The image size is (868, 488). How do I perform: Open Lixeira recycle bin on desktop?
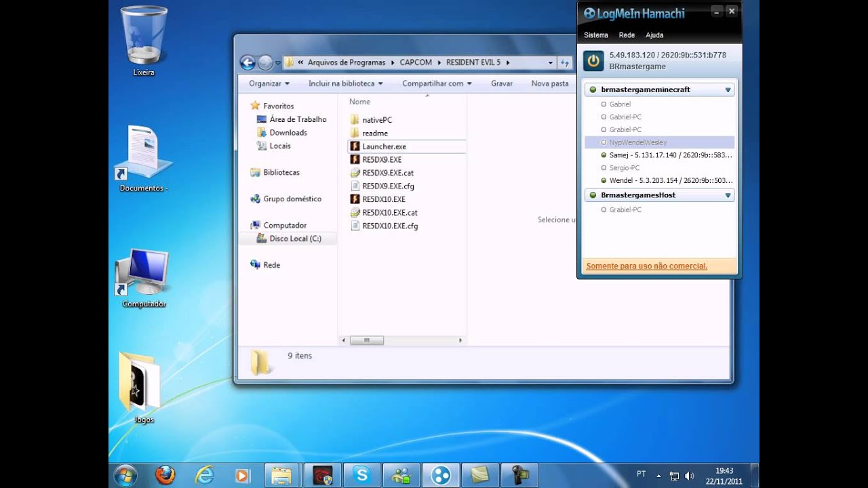[144, 41]
